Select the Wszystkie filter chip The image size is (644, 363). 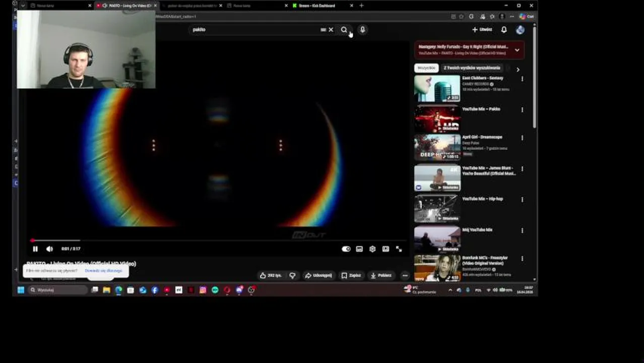[427, 68]
